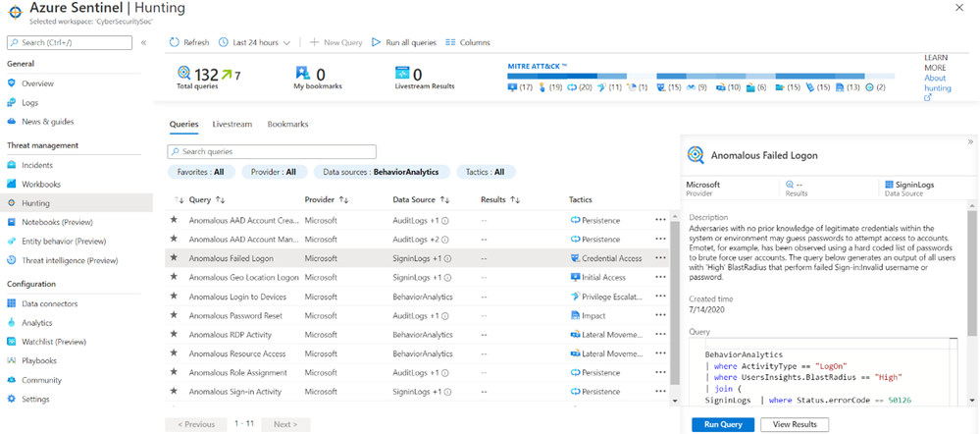This screenshot has width=980, height=434.
Task: Toggle favorite star for Anomalous RDP Activity
Action: (x=175, y=335)
